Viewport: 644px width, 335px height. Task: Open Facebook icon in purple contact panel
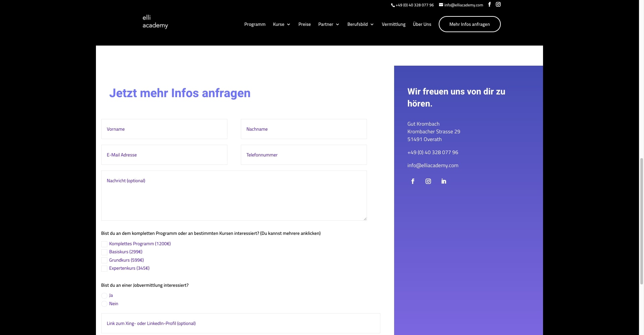coord(413,181)
